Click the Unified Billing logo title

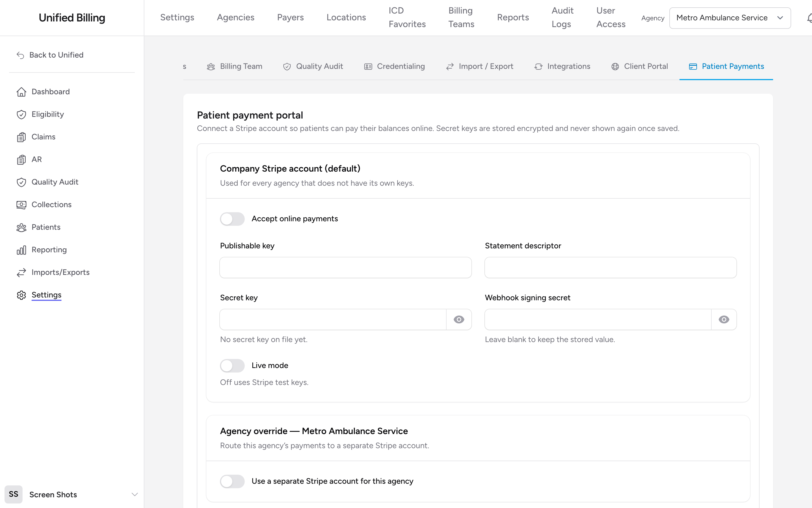[x=72, y=18]
